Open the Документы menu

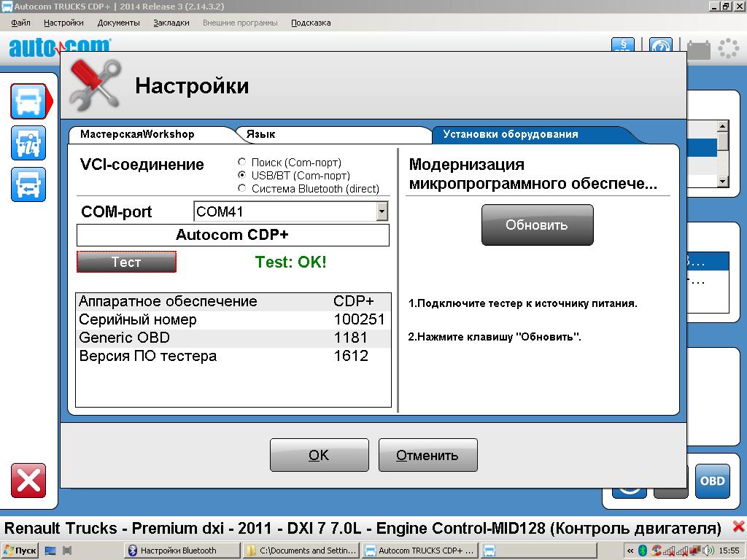pyautogui.click(x=118, y=23)
